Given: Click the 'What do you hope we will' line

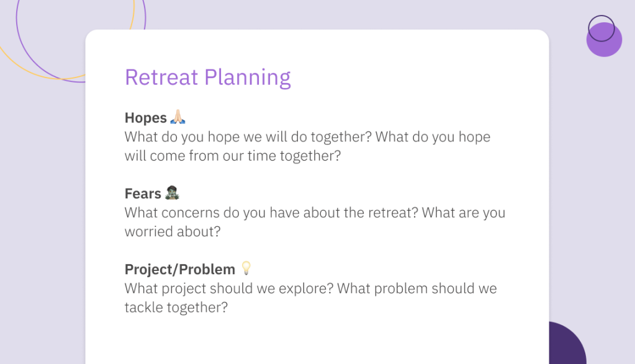Looking at the screenshot, I should [x=307, y=137].
